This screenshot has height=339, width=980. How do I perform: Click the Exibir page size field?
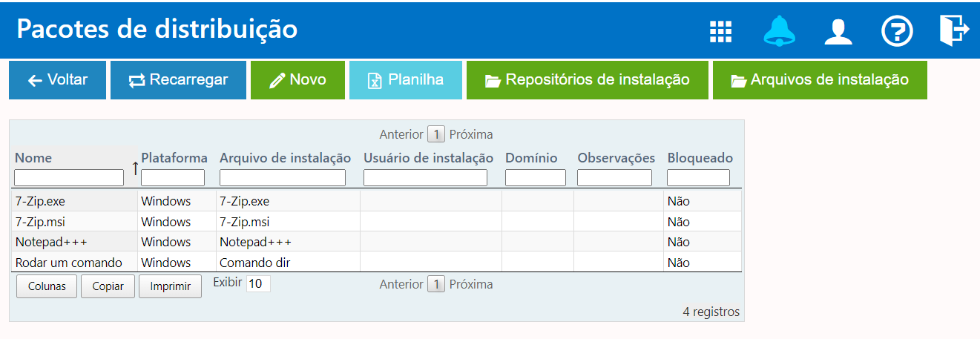click(258, 283)
